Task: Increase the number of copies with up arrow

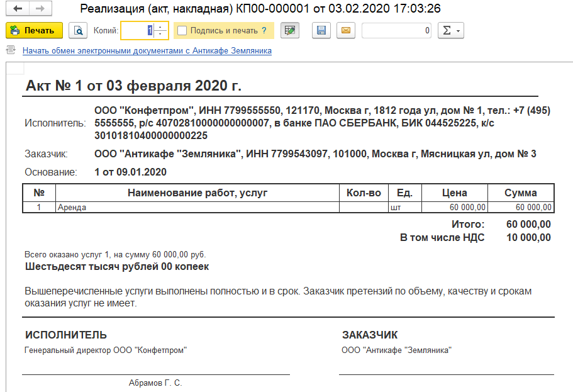Action: pyautogui.click(x=161, y=26)
